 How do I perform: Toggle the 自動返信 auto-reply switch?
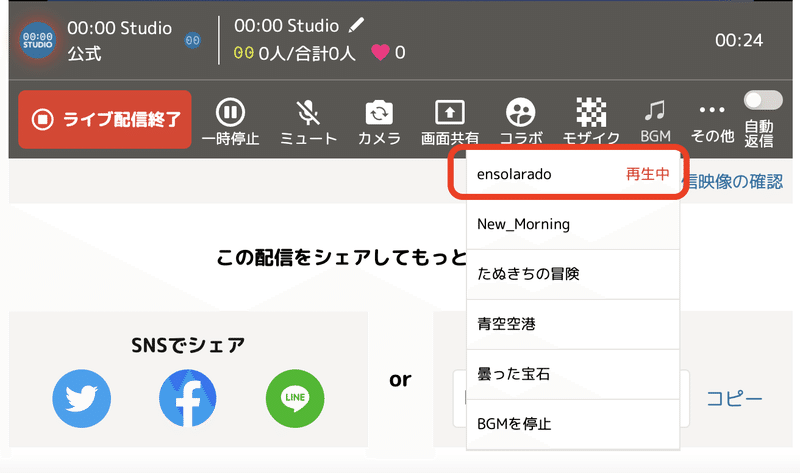click(763, 100)
